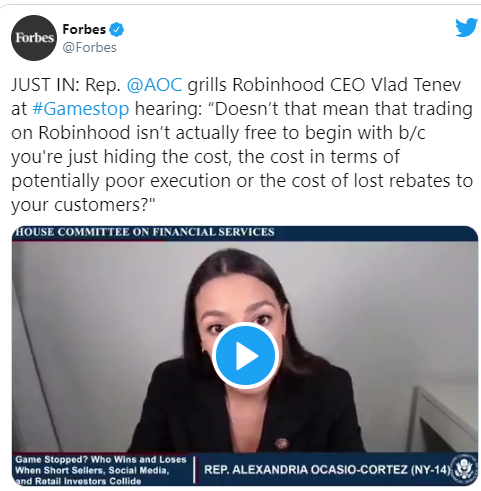Visit the @Forbes handle link
The image size is (481, 491).
pos(89,47)
